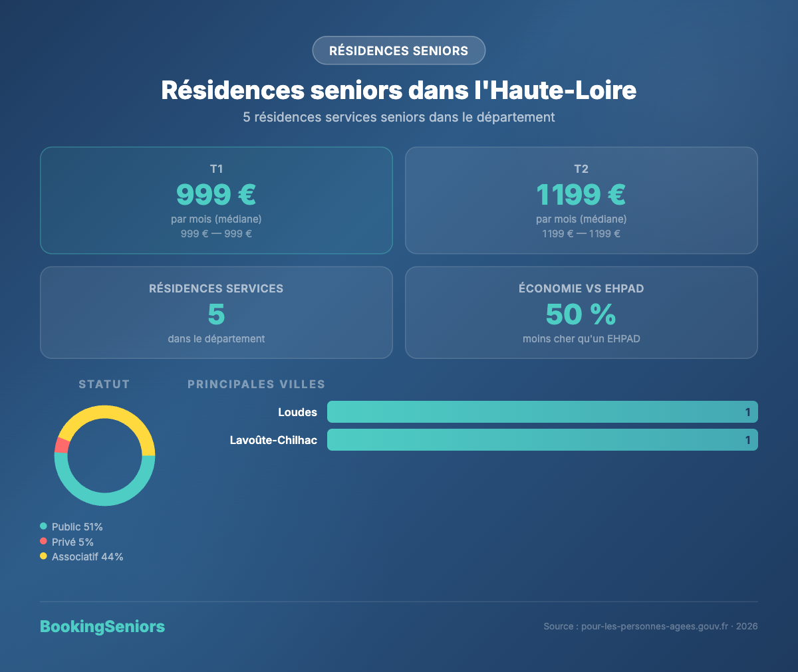Toggle the Associatif 44% legend entry
Image resolution: width=798 pixels, height=672 pixels.
click(82, 556)
